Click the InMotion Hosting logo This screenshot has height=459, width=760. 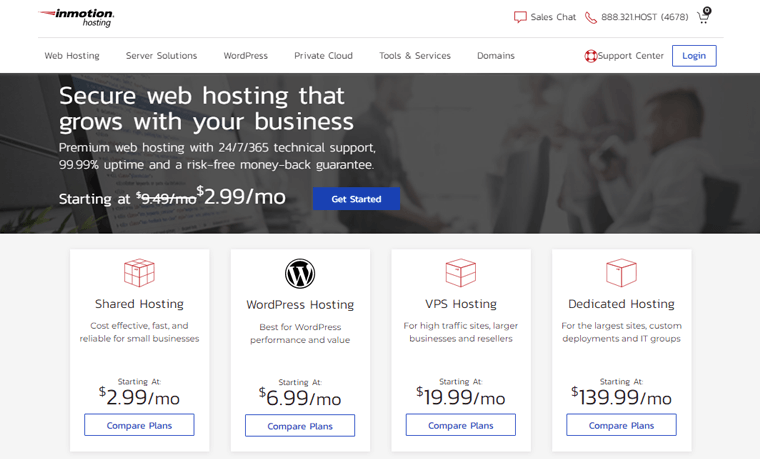pyautogui.click(x=77, y=16)
